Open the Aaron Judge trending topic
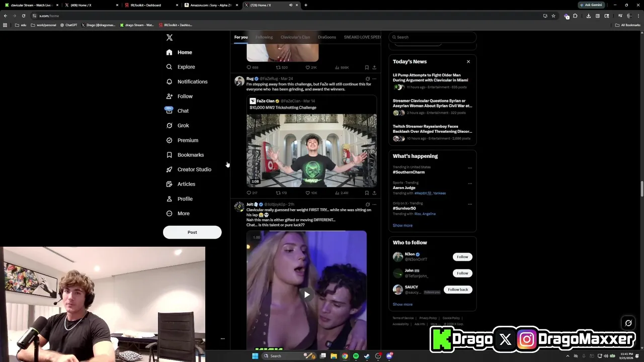 pyautogui.click(x=404, y=188)
